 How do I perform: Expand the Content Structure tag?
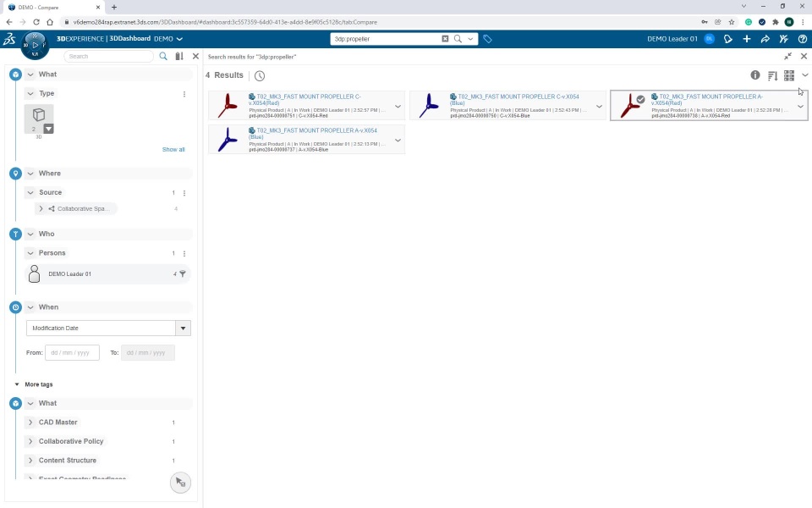[30, 461]
